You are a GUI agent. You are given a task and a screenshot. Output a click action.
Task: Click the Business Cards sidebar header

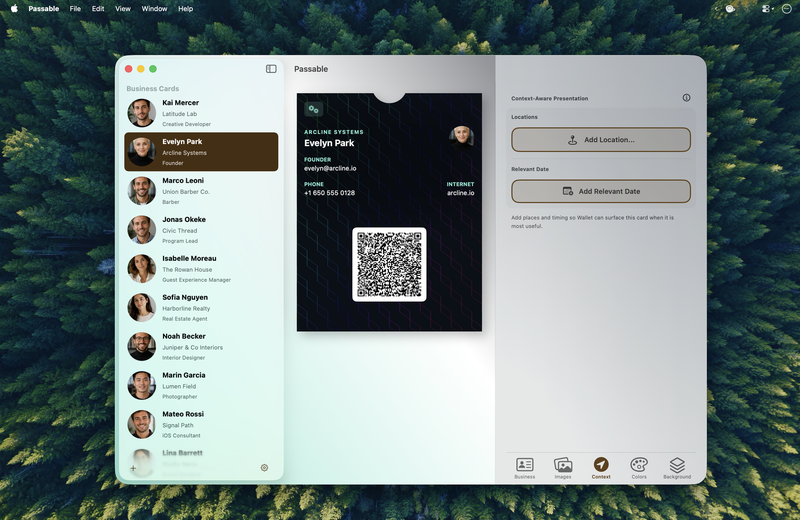(x=153, y=88)
